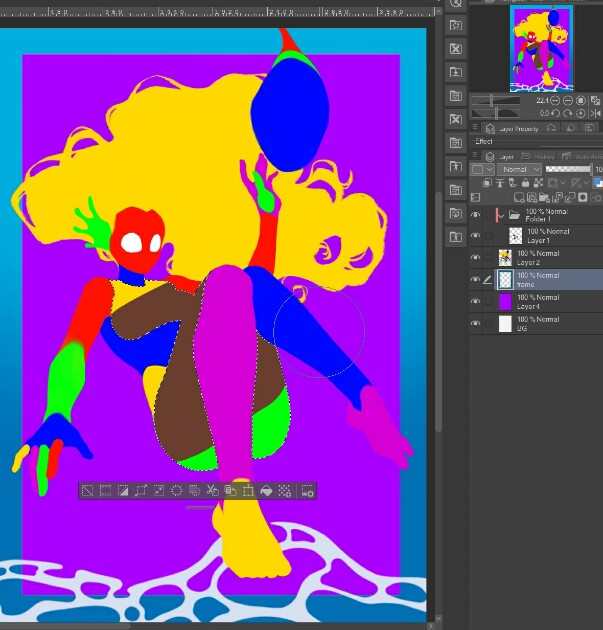
Task: Hide Layer 1 using its eye icon
Action: tap(475, 235)
